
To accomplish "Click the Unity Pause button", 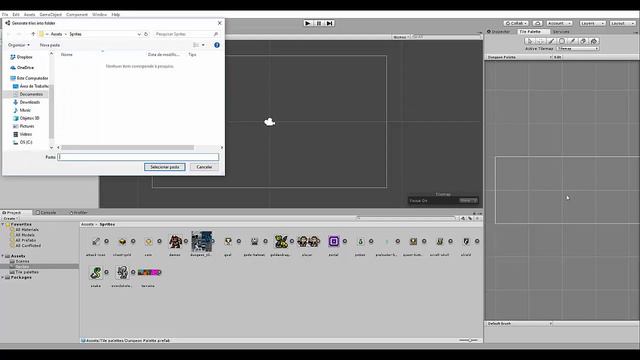I will 319,23.
